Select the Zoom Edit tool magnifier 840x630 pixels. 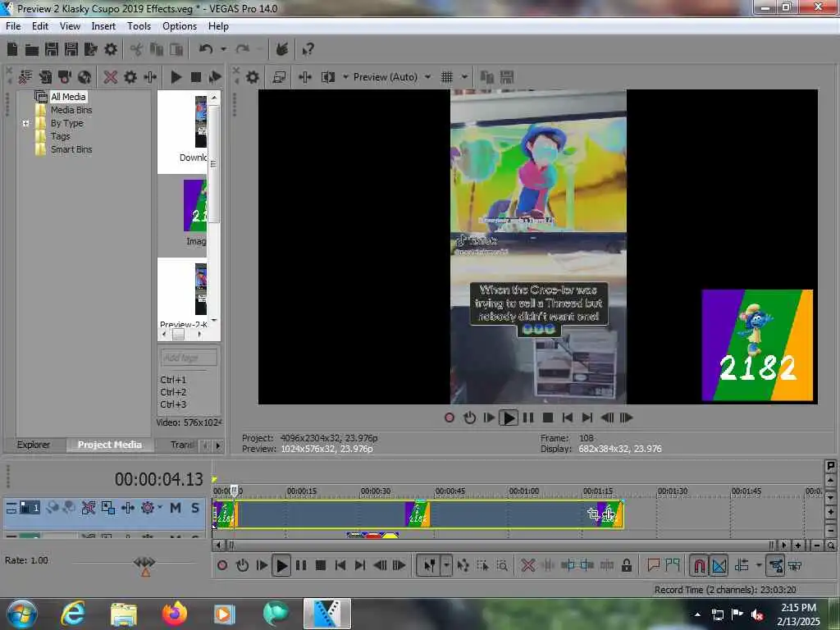(503, 565)
